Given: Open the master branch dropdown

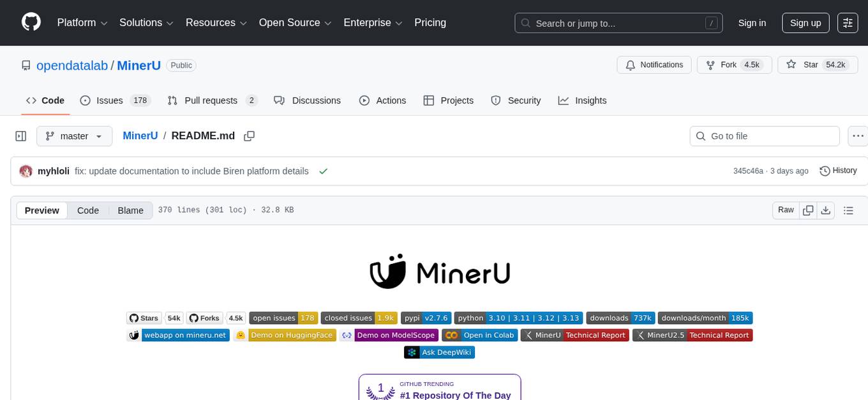Looking at the screenshot, I should click(x=74, y=136).
